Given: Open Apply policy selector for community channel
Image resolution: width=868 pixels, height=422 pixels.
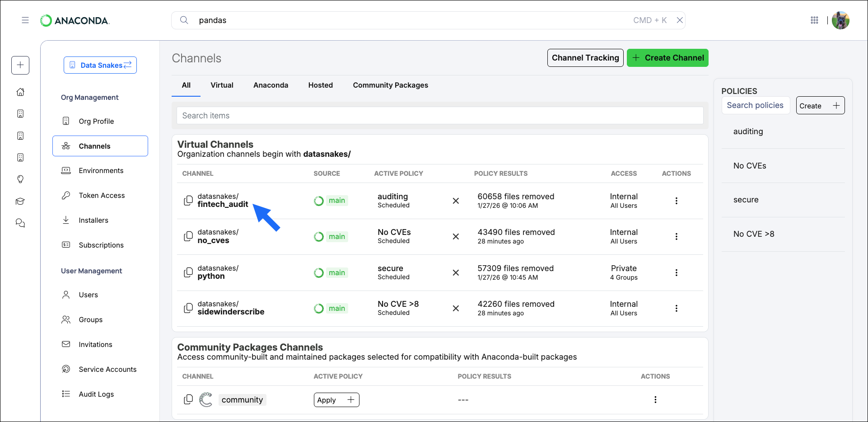Looking at the screenshot, I should coord(336,399).
